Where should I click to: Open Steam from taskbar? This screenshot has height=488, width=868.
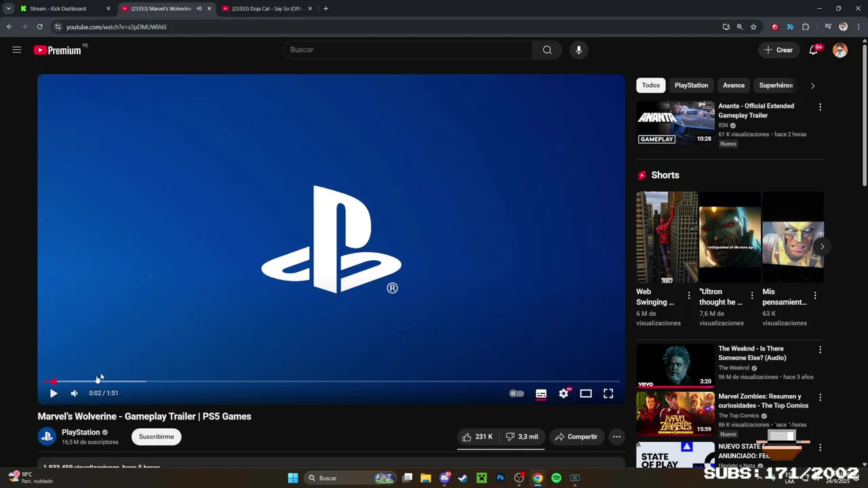click(x=463, y=478)
